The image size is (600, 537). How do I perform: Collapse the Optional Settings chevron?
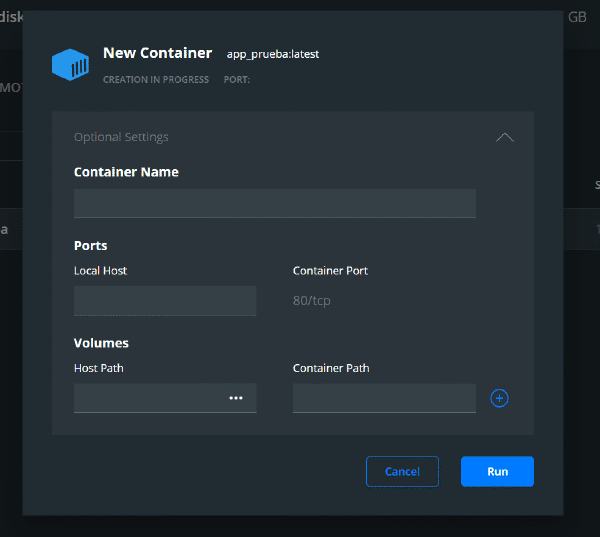tap(504, 137)
